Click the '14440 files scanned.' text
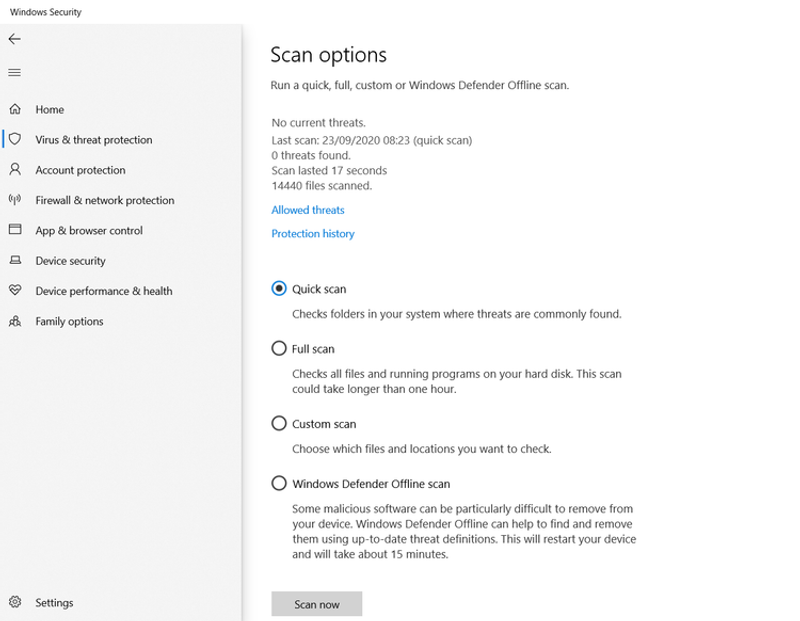This screenshot has height=621, width=800. 321,186
